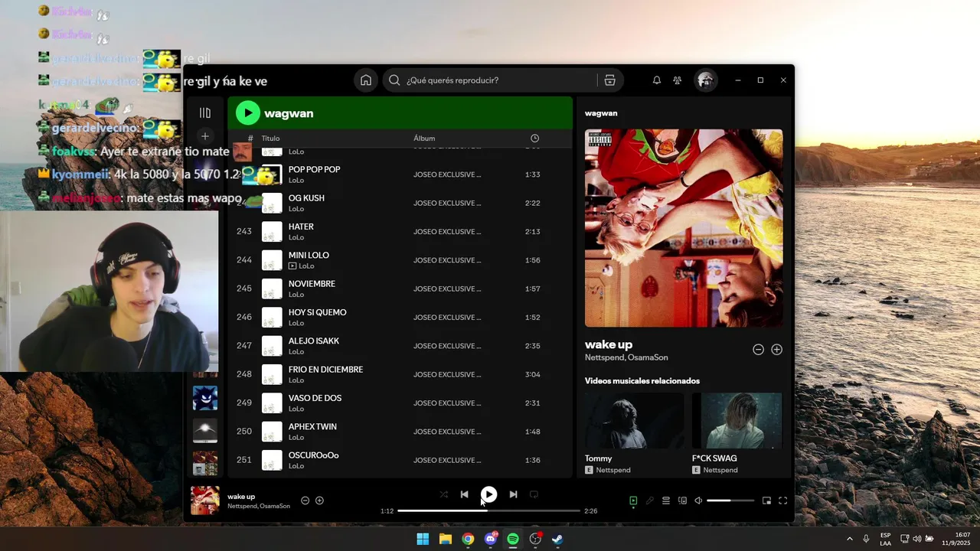980x551 pixels.
Task: Sort tracks by the duration clock icon
Action: pos(534,139)
